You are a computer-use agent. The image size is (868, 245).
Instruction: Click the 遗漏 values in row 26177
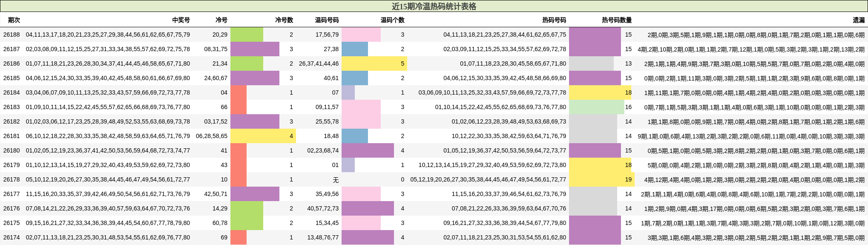[753, 194]
